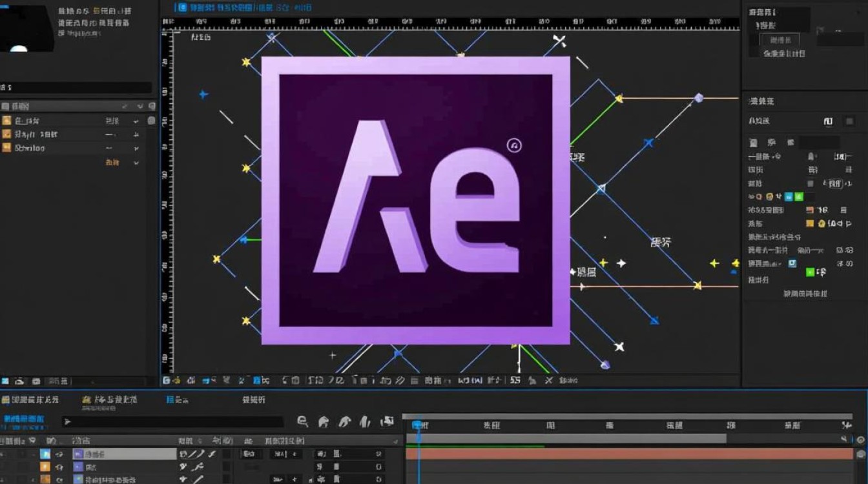Click the blue-icon tab in the timeline panel header
Viewport: 868px width, 484px height.
coord(178,400)
